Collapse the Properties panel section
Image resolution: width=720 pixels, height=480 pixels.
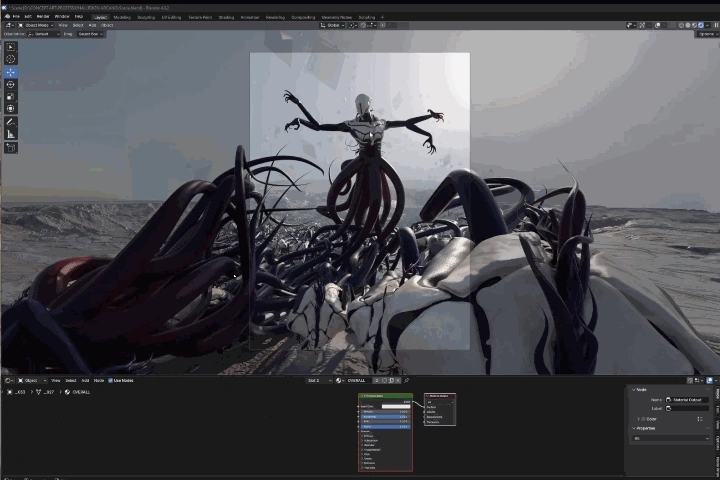coord(634,428)
